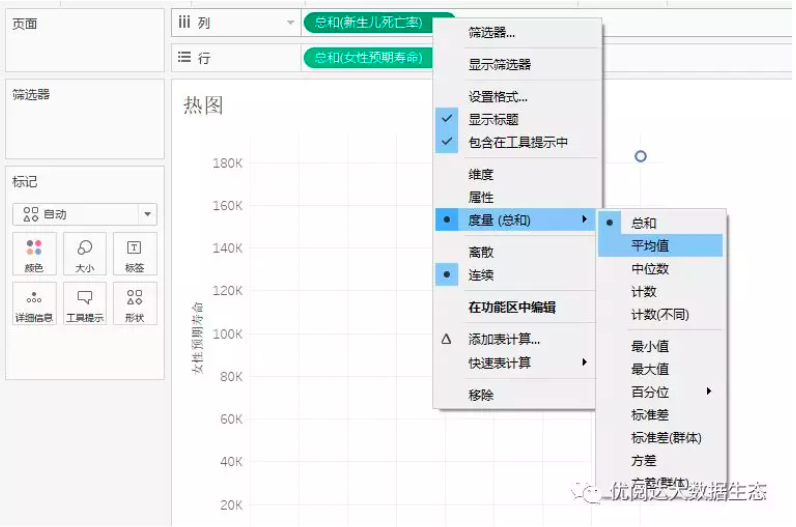
Task: Select 筛选器... from the context menu
Action: coord(492,33)
